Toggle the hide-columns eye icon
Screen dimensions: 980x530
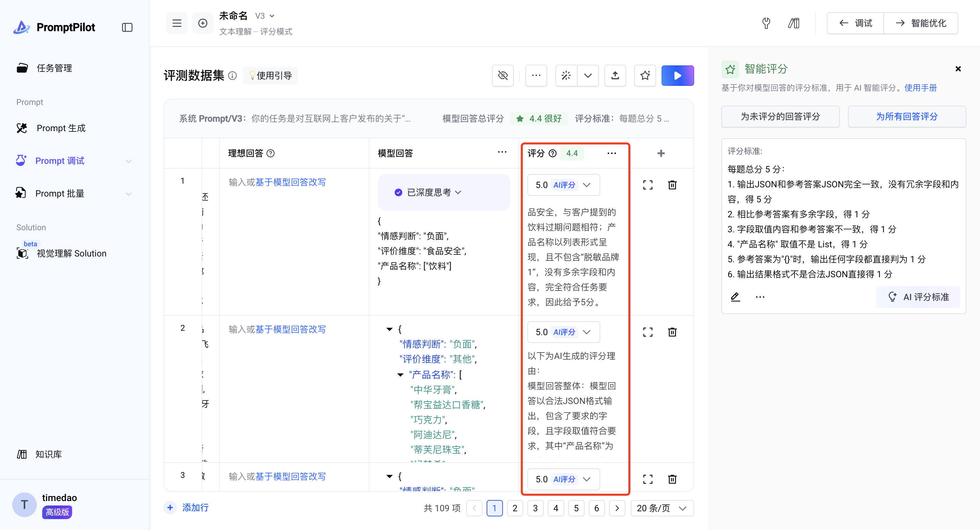click(503, 75)
